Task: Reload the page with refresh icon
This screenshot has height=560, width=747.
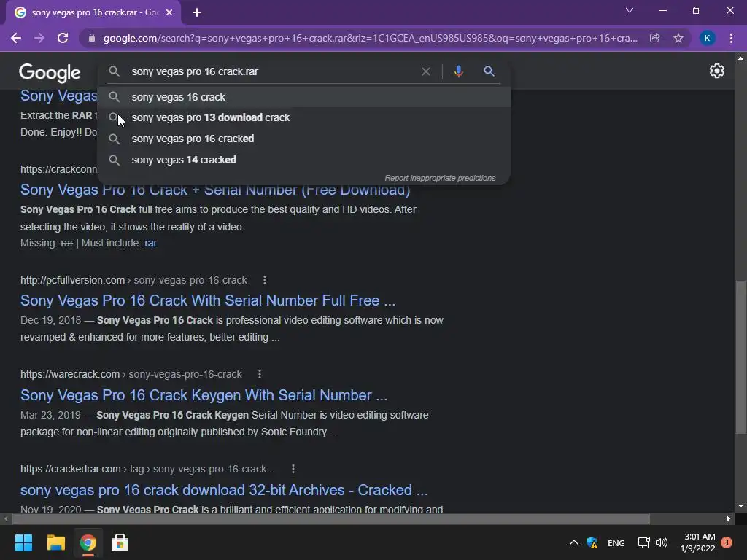Action: click(63, 38)
